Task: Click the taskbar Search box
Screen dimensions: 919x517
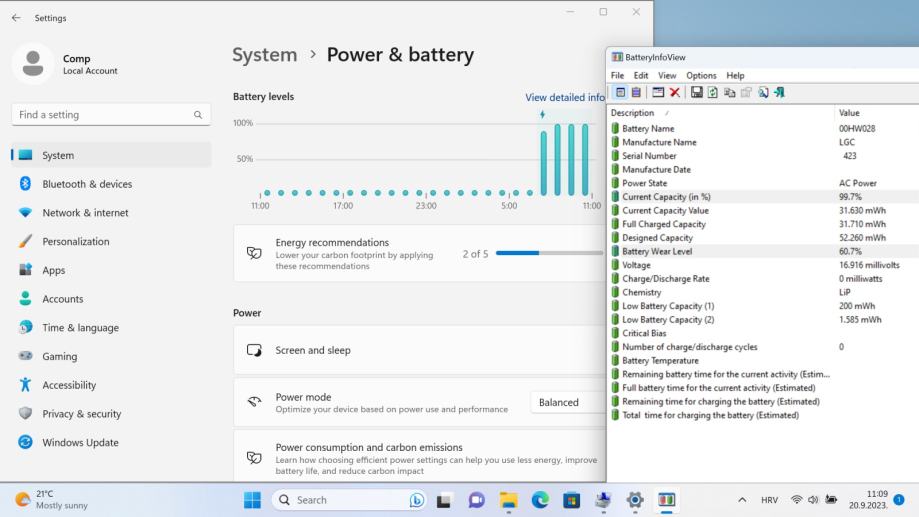Action: point(349,500)
